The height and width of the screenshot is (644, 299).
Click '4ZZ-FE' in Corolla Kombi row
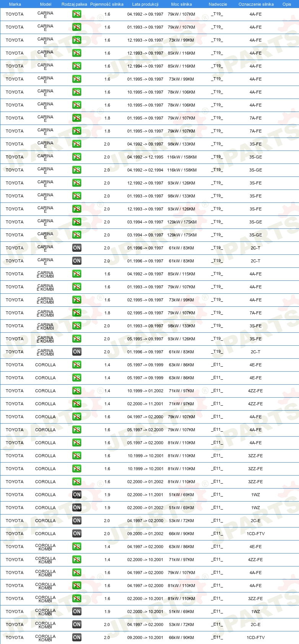tap(256, 560)
